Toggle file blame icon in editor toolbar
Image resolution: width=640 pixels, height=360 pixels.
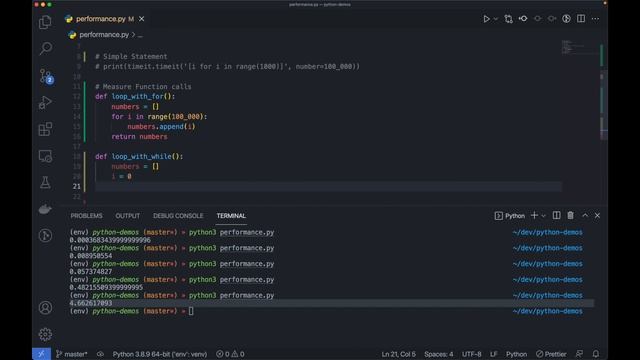tap(566, 19)
